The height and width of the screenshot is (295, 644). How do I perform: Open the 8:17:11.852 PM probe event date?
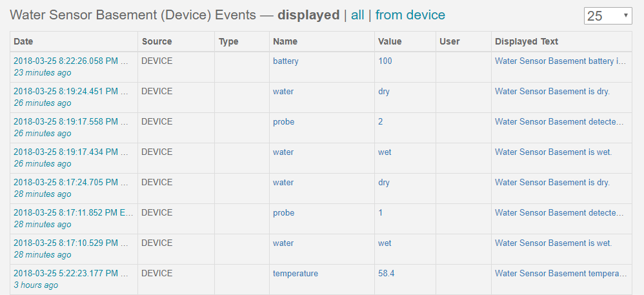[x=73, y=213]
